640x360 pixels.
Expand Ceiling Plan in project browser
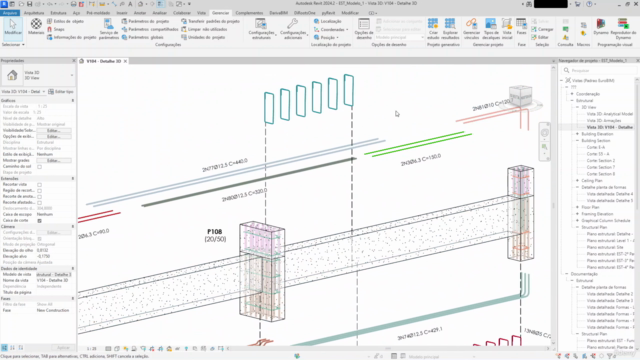click(x=578, y=180)
